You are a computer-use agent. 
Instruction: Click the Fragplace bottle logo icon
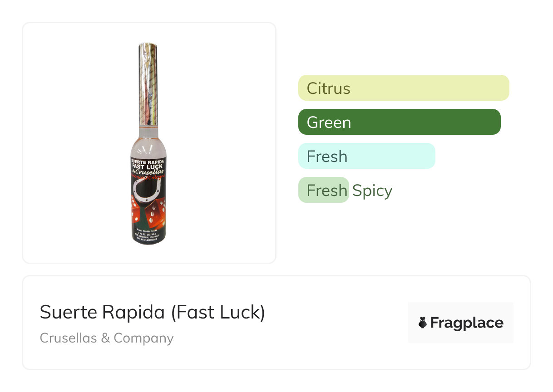[x=423, y=323]
